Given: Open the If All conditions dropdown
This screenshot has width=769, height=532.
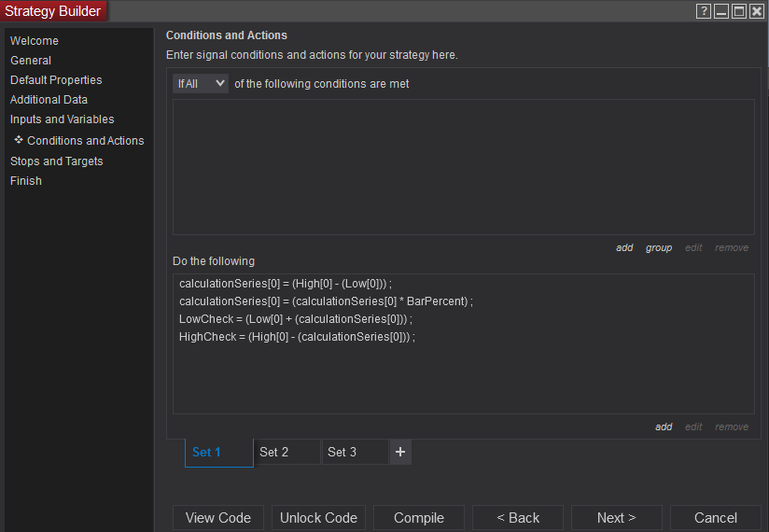Looking at the screenshot, I should (201, 83).
